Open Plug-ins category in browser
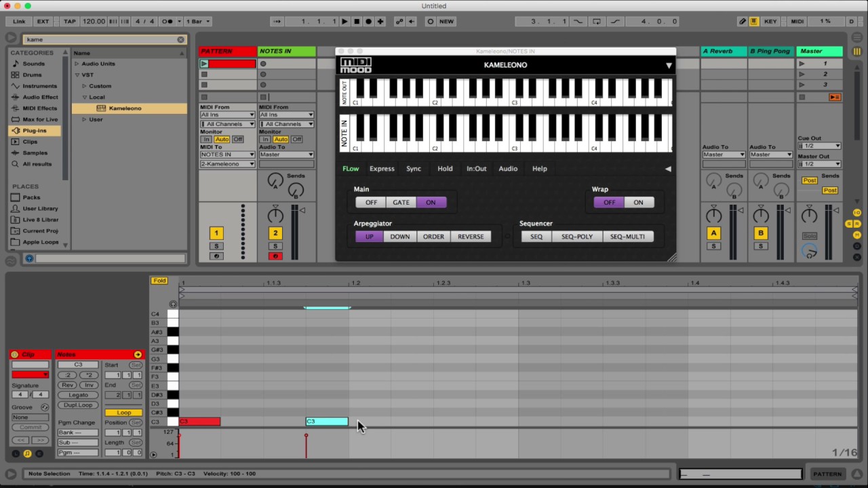The height and width of the screenshot is (488, 868). (x=35, y=130)
